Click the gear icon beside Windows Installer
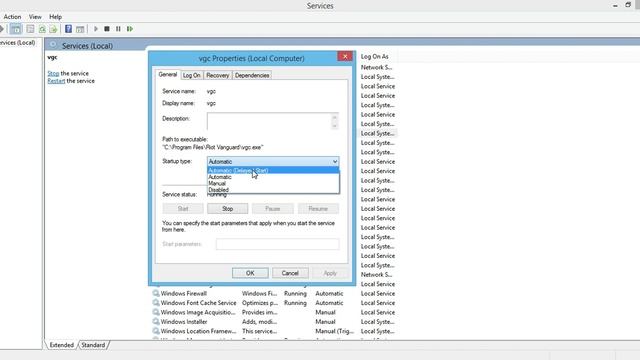 point(156,321)
